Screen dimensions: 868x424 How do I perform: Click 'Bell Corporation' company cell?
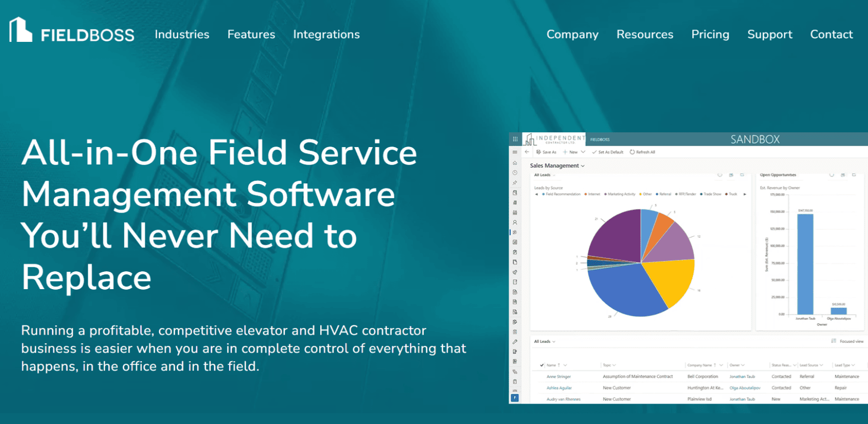point(703,376)
